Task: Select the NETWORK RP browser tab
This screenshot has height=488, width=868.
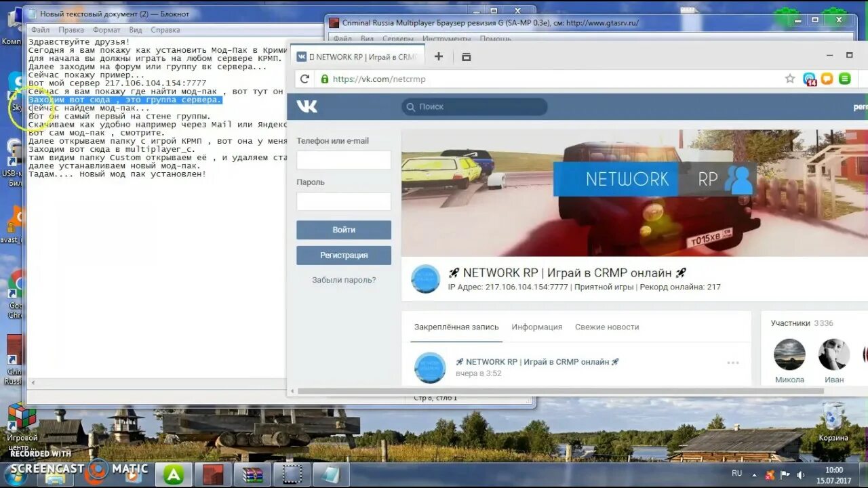Action: (x=358, y=57)
